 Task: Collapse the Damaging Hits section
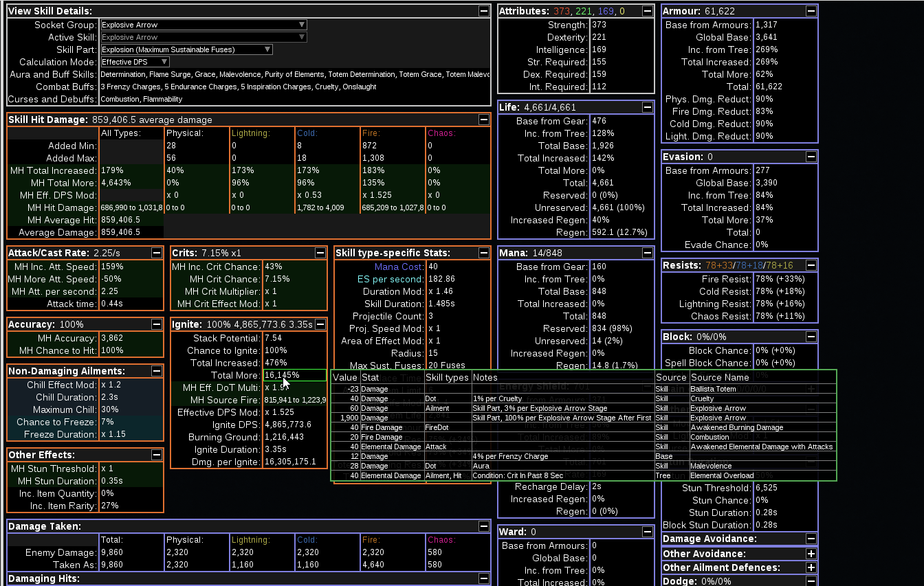coord(484,578)
